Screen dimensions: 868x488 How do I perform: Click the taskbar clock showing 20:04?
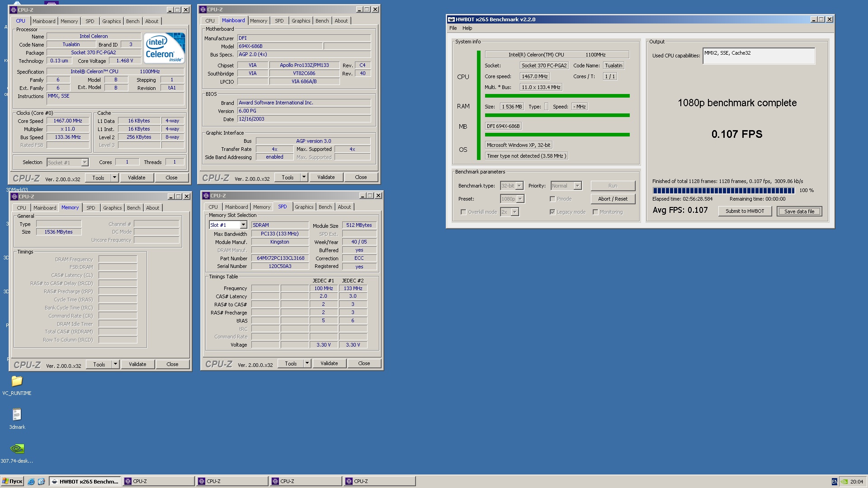(x=857, y=482)
